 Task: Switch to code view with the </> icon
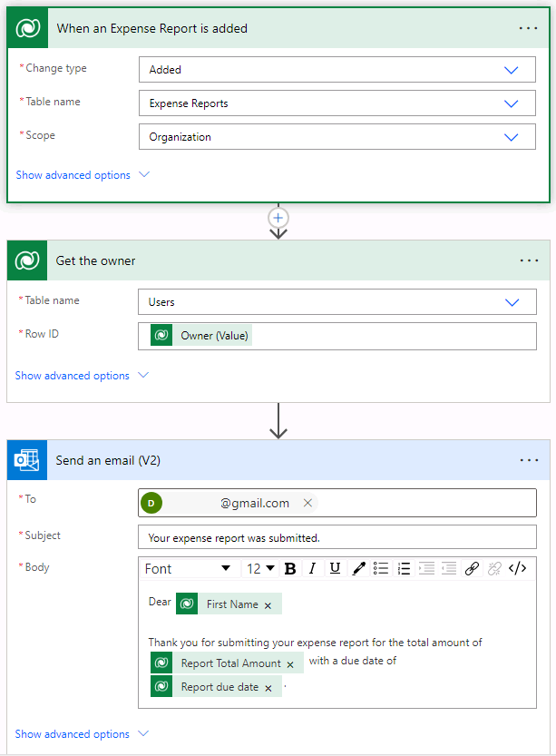(518, 568)
